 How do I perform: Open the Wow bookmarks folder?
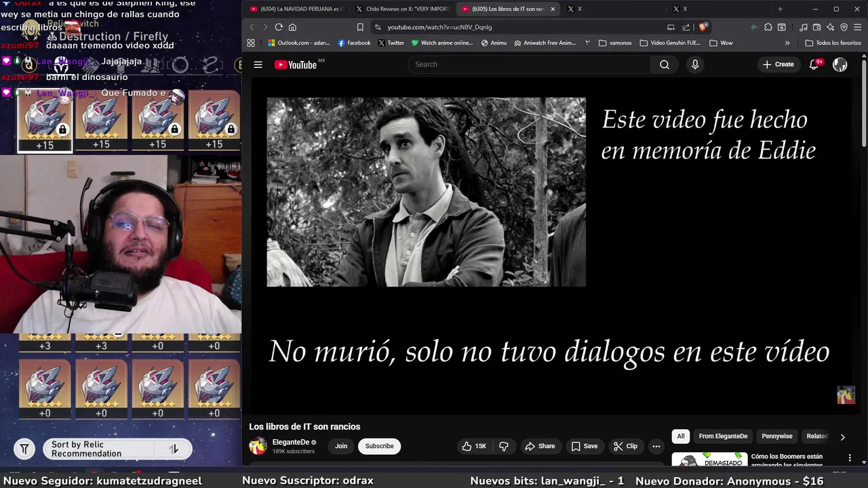(721, 43)
